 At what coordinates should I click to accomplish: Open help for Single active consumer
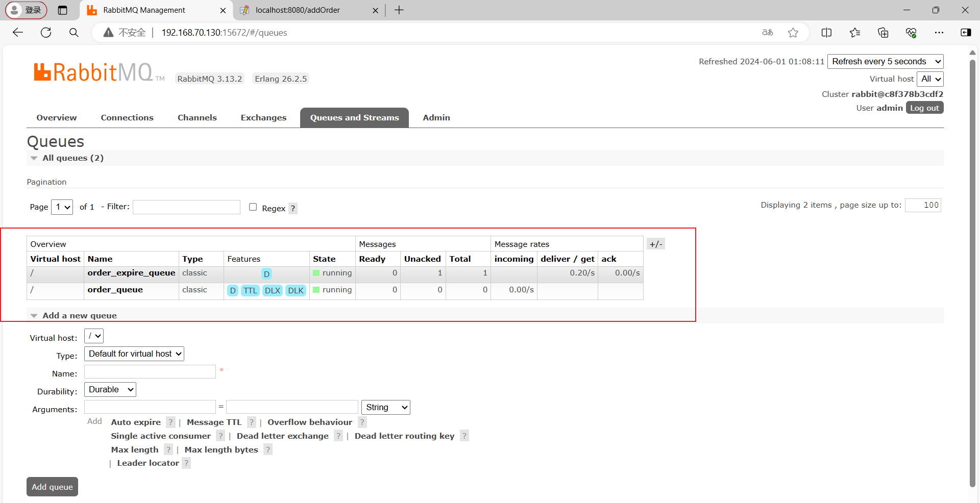tap(220, 436)
